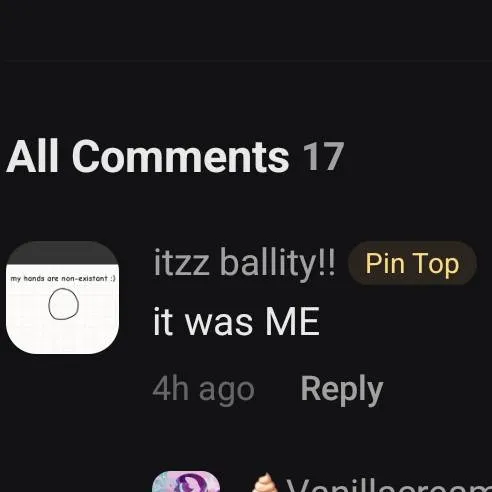Image resolution: width=492 pixels, height=492 pixels.
Task: Click the circle drawing inside the avatar
Action: click(64, 304)
